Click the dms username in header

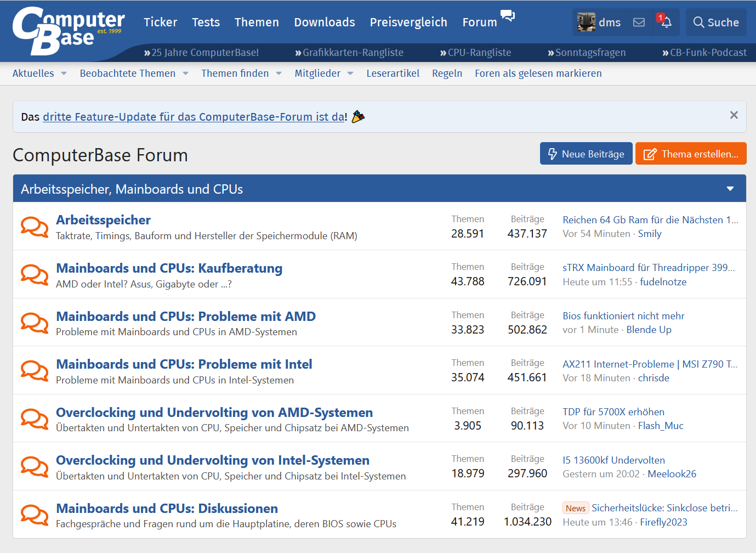[x=609, y=22]
